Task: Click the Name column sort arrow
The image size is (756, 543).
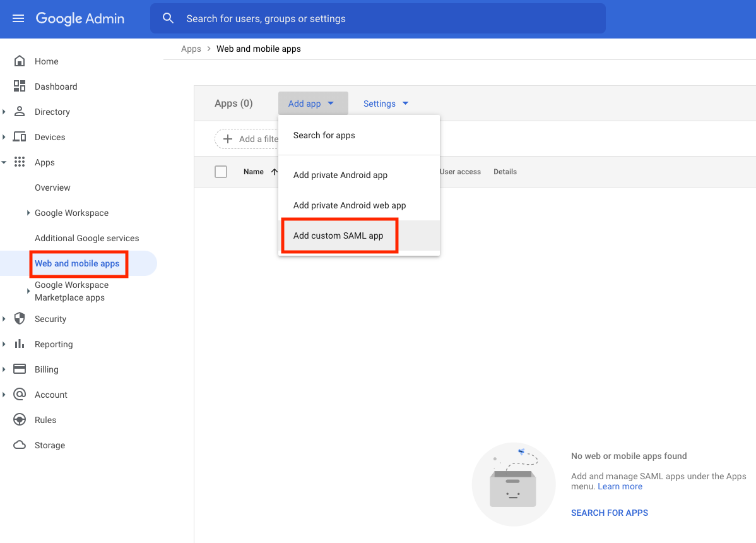Action: (275, 172)
